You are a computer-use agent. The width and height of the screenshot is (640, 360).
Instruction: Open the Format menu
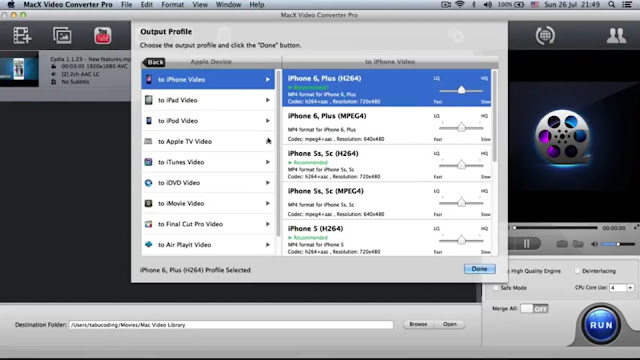(173, 4)
